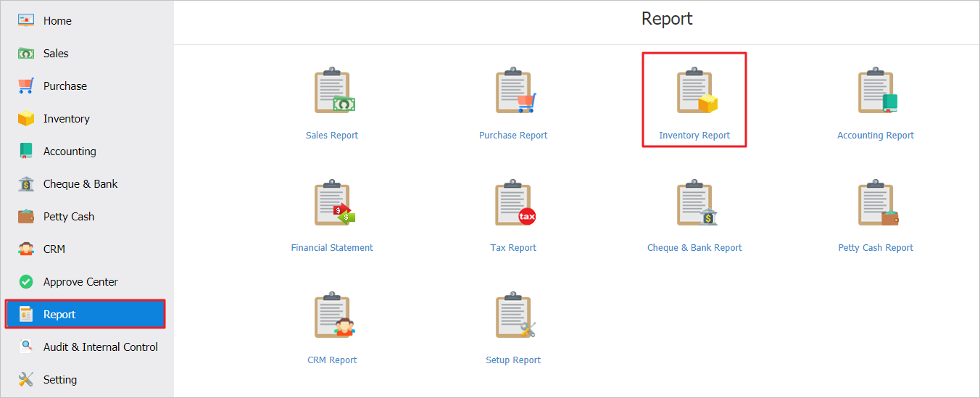Select CRM menu label
Screen dimensions: 980x398
click(54, 249)
